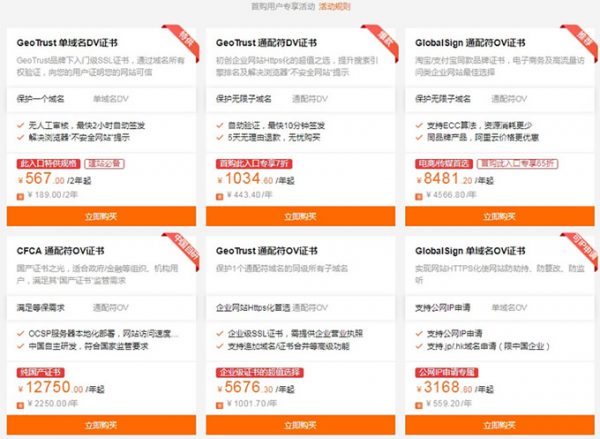
Task: Click 立即购买 under CFCA 通配符OV证书
Action: [x=101, y=425]
